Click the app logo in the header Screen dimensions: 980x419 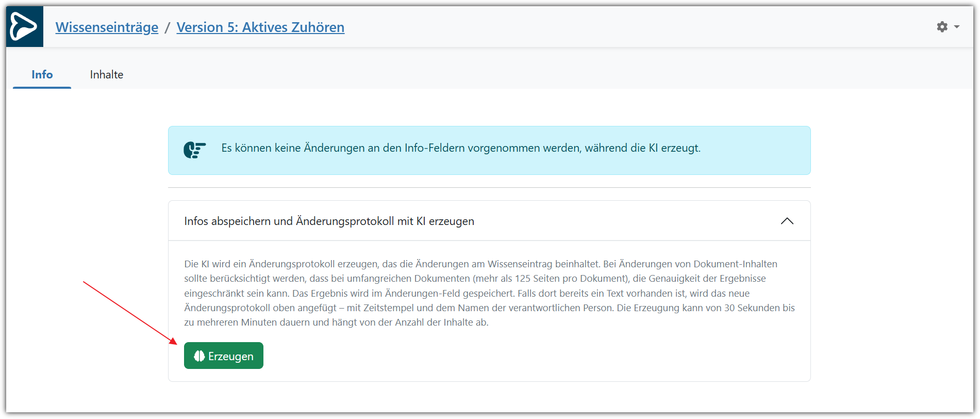click(24, 26)
